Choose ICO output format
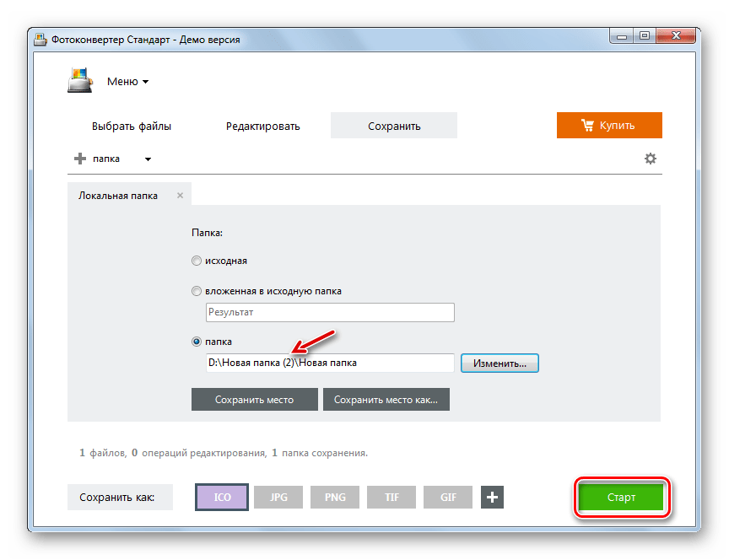Viewport: 729px width, 560px height. 222,498
